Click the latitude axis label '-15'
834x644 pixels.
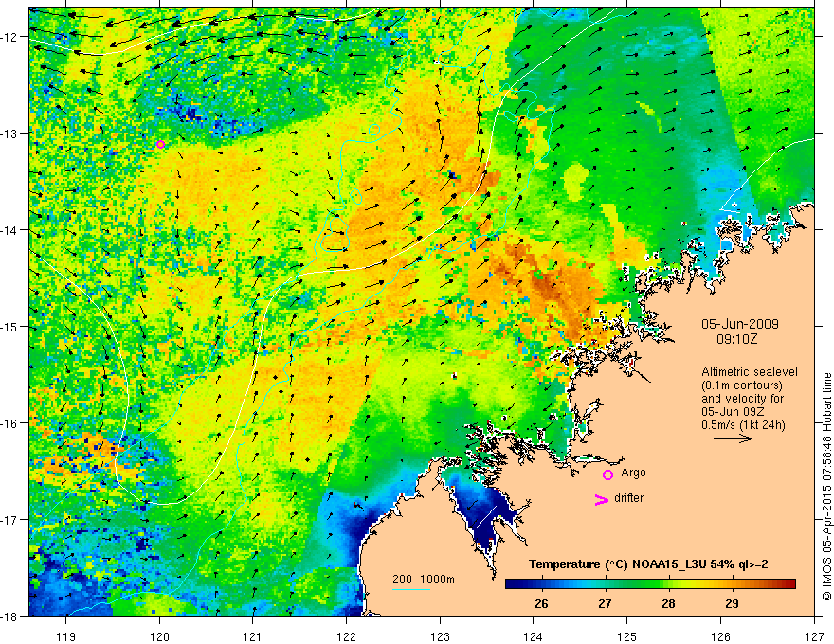[x=10, y=326]
